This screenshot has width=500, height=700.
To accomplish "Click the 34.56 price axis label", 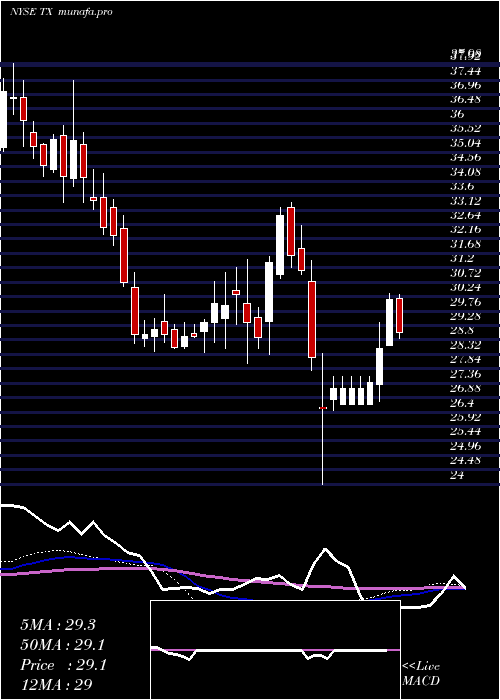I will point(465,157).
